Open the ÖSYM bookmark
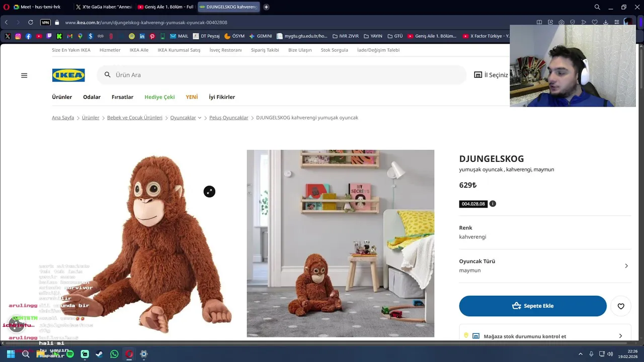Viewport: 644px width, 362px height. (234, 36)
